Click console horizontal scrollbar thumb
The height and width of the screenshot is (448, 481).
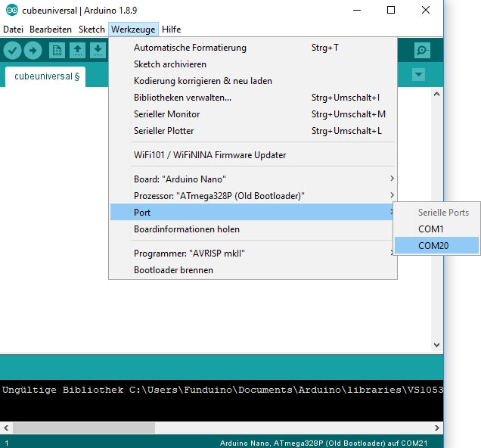84,428
